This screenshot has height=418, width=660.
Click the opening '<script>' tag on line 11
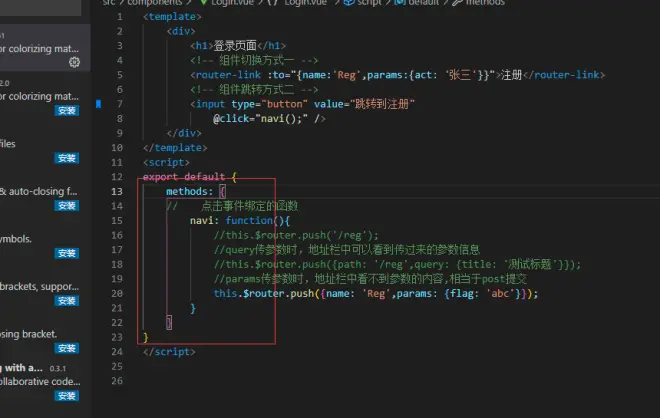point(166,162)
